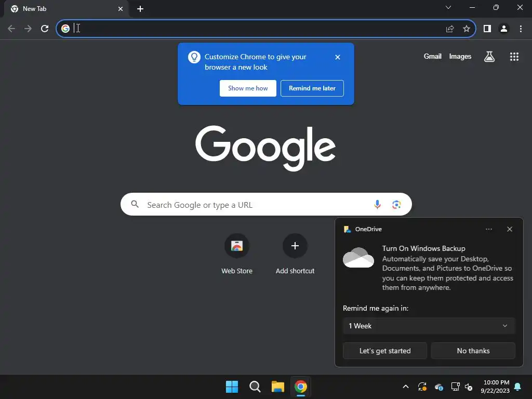Open the Web Store shortcut
Image resolution: width=532 pixels, height=399 pixels.
tap(237, 254)
